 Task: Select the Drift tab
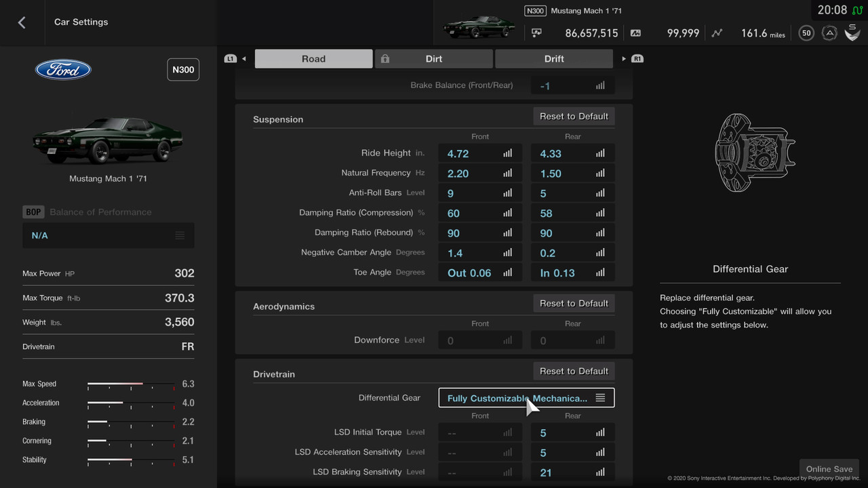click(x=554, y=59)
